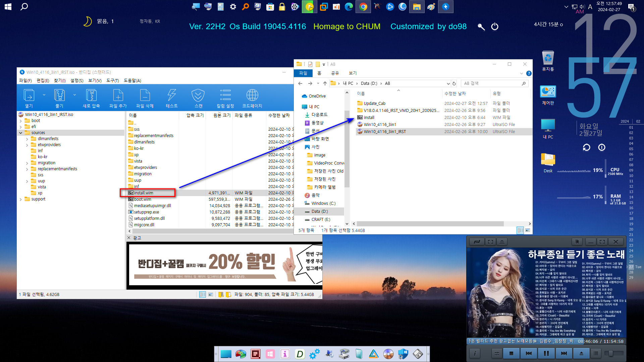This screenshot has height=362, width=644.
Task: Click the Bandizip Open (열기) toolbar icon
Action: coord(29,98)
